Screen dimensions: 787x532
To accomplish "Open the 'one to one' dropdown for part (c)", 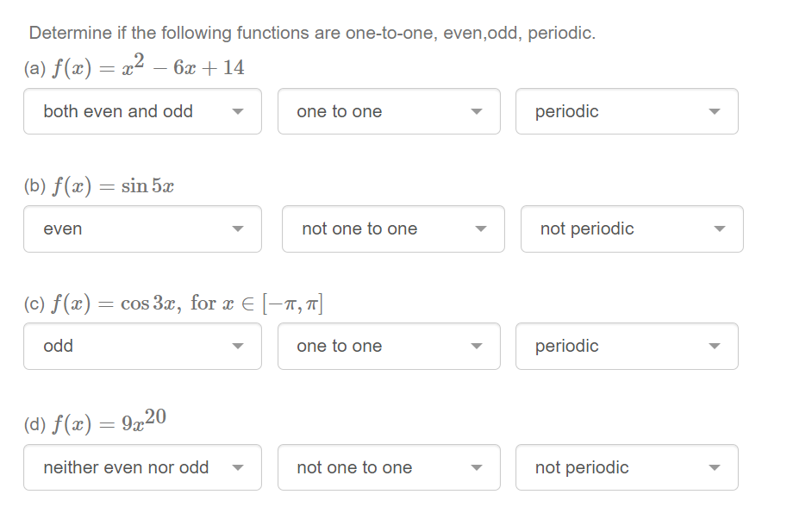I will pos(389,346).
